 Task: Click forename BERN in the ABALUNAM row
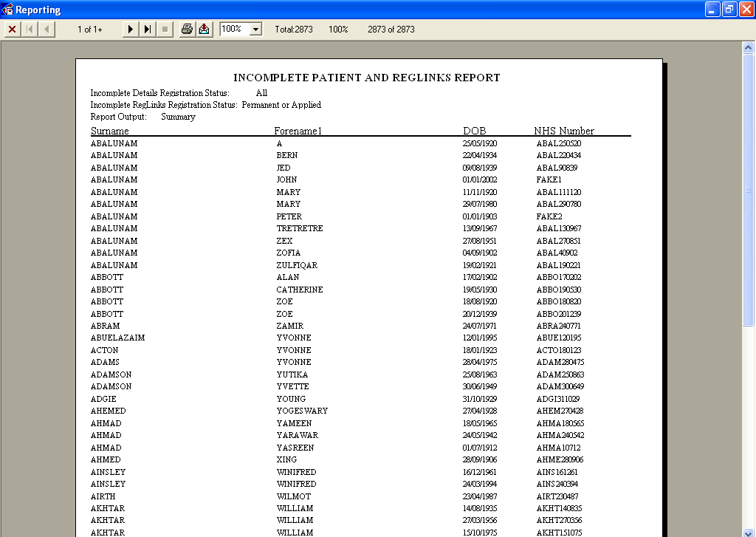coord(287,155)
